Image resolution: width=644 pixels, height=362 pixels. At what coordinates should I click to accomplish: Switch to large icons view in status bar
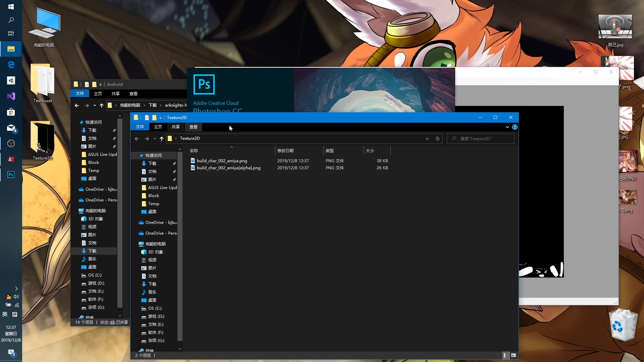(x=514, y=355)
